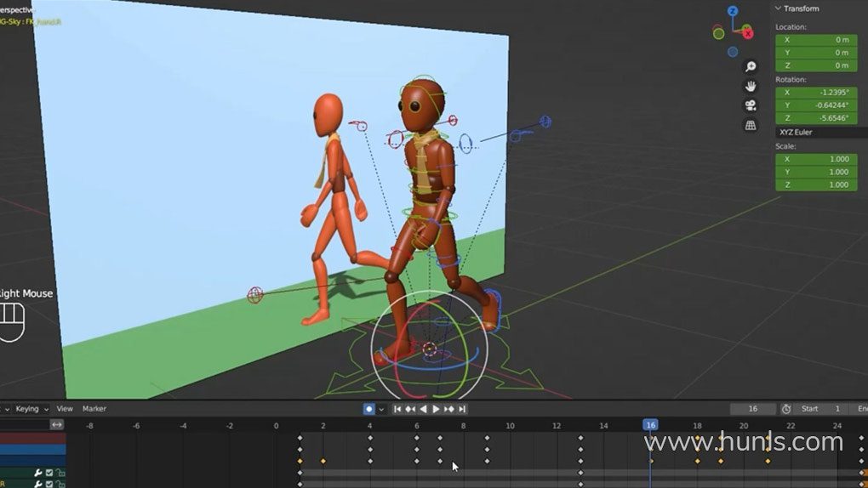Open the Keying dropdown in the timeline
Viewport: 868px width, 488px height.
tap(31, 409)
